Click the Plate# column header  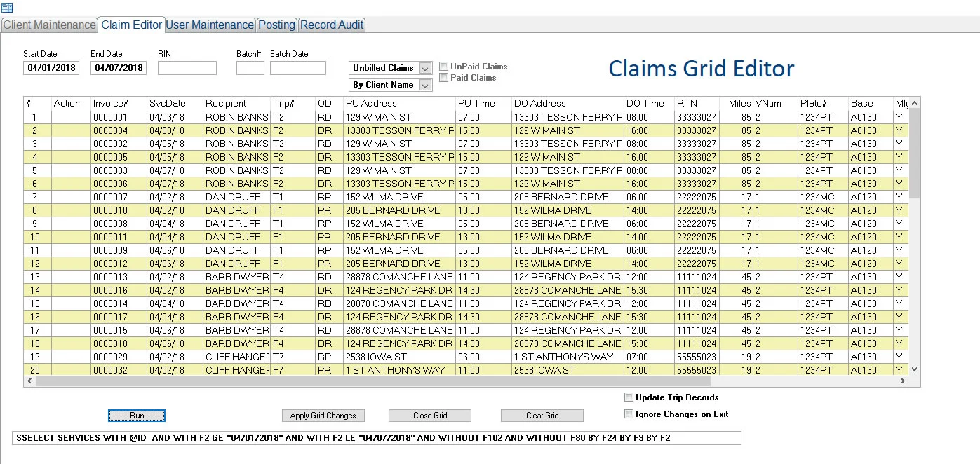(x=823, y=103)
